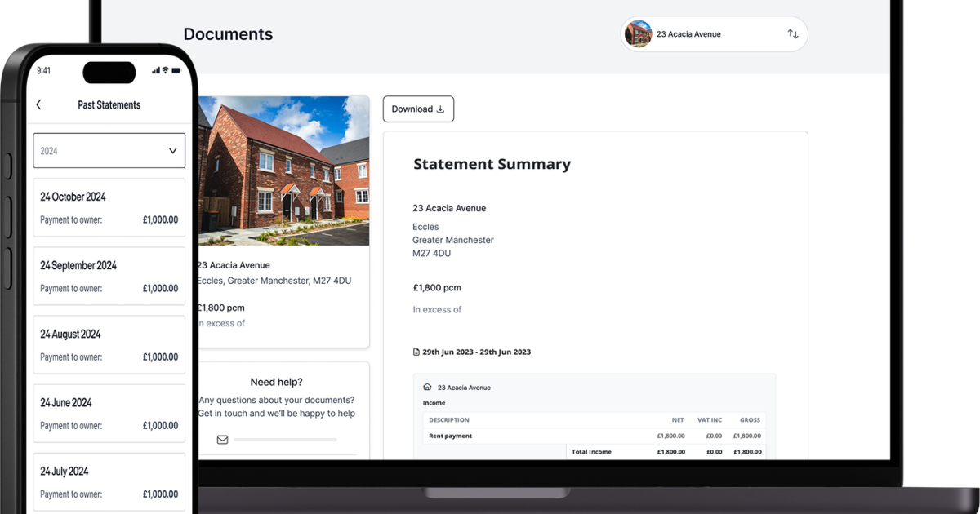Viewport: 980px width, 514px height.
Task: Open the 2024 year dropdown on phone
Action: point(109,151)
